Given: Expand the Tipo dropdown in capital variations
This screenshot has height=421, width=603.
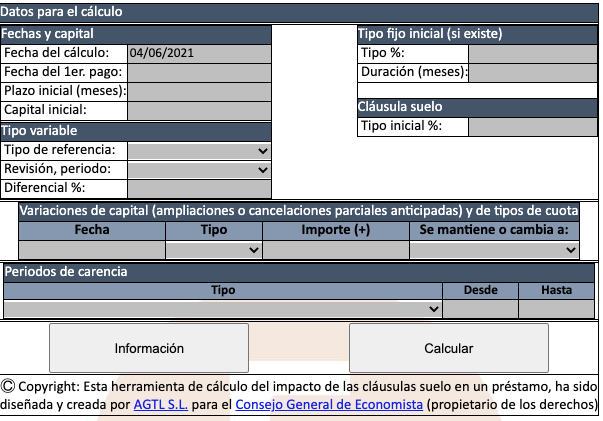Looking at the screenshot, I should (x=214, y=250).
